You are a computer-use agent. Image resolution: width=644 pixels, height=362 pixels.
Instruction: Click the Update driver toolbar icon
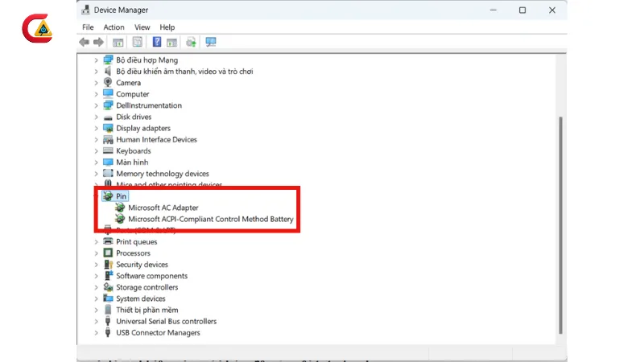[192, 42]
